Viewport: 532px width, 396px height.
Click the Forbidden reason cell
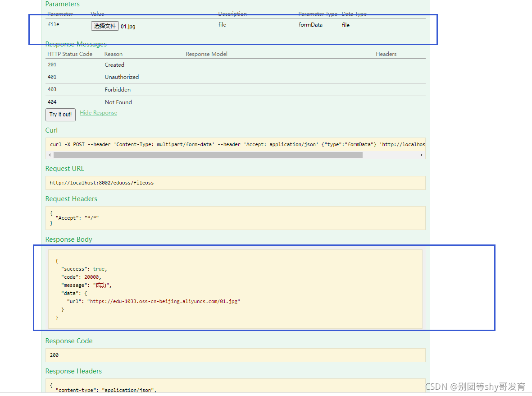(x=118, y=90)
